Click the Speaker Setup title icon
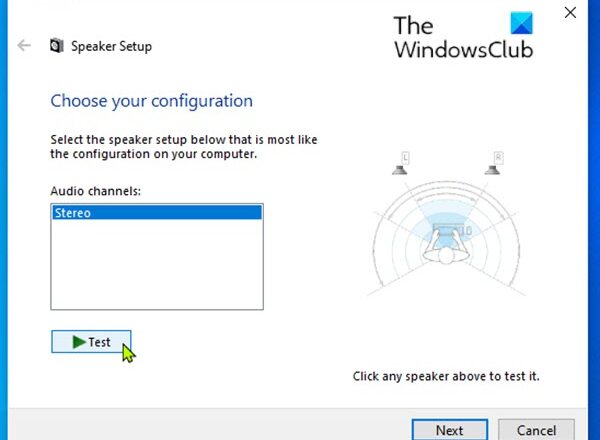The image size is (600, 440). click(56, 46)
